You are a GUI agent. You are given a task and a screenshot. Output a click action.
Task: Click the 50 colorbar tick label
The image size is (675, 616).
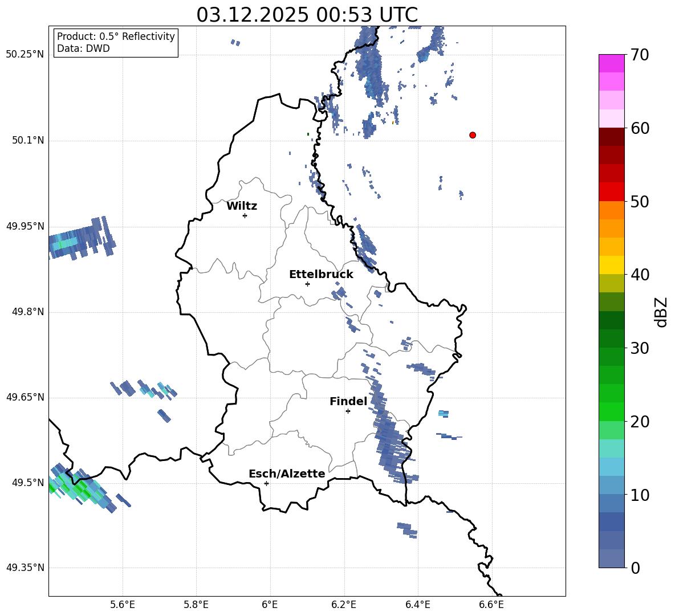[x=640, y=202]
